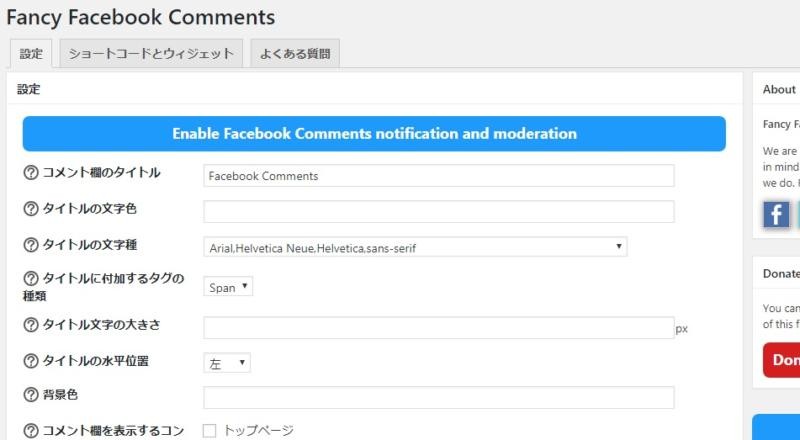
Task: Click Enable Facebook Comments notification and moderation
Action: tap(374, 134)
